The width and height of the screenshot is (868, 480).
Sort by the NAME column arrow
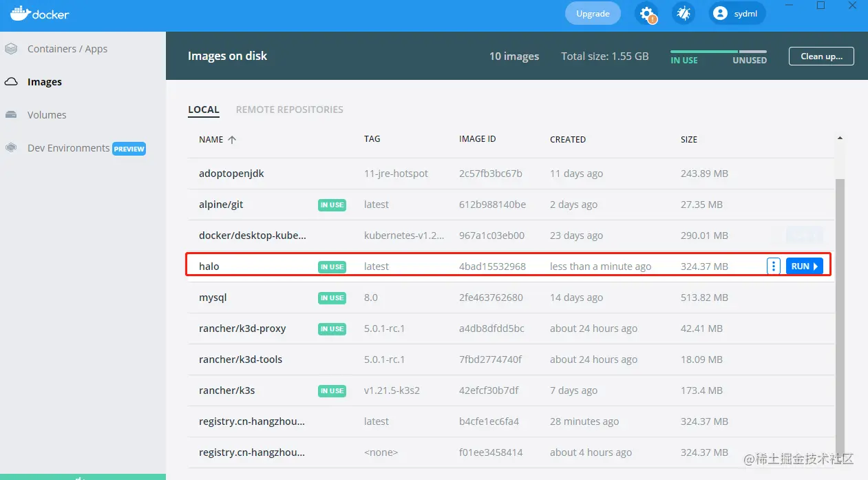[x=232, y=139]
